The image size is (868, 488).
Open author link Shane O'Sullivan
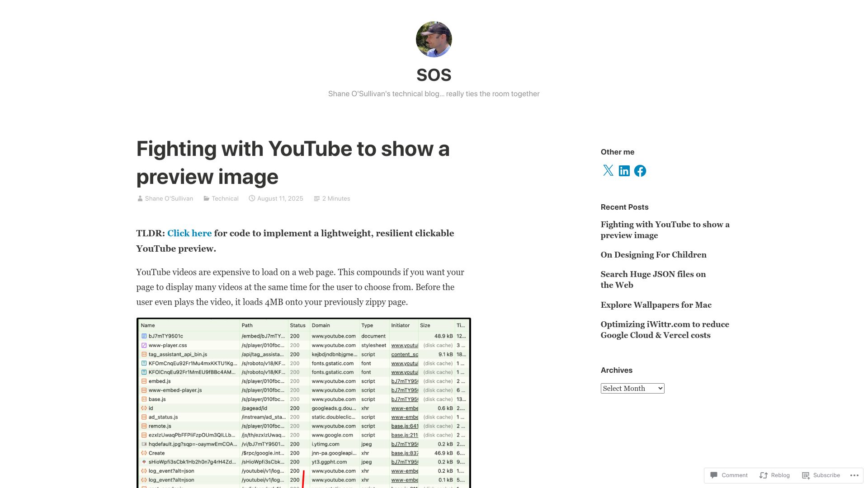pyautogui.click(x=169, y=198)
